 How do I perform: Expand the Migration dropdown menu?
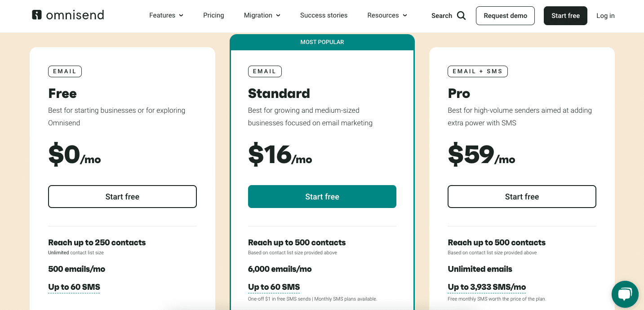click(262, 15)
